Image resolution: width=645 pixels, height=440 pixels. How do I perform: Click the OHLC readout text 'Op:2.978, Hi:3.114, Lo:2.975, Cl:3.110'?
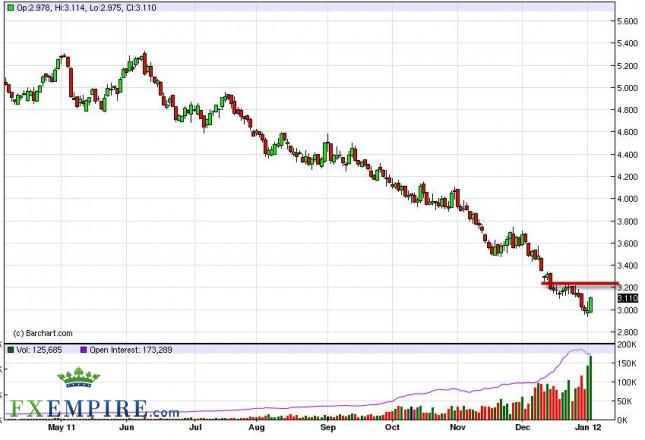[x=86, y=7]
